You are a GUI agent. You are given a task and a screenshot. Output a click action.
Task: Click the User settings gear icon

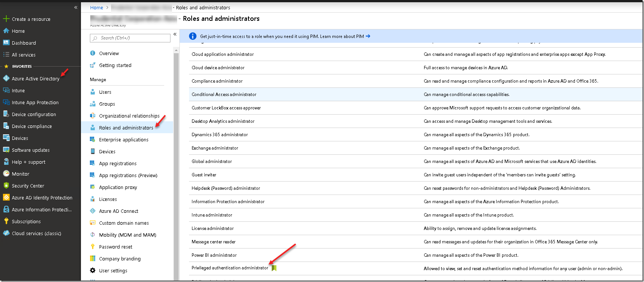(x=92, y=270)
